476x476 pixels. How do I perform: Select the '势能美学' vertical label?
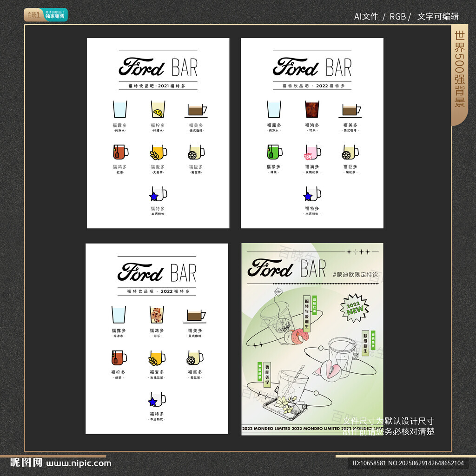(x=267, y=374)
